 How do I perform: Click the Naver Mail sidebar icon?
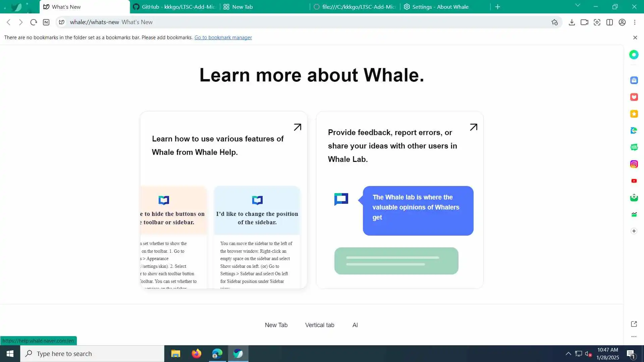[x=634, y=197]
